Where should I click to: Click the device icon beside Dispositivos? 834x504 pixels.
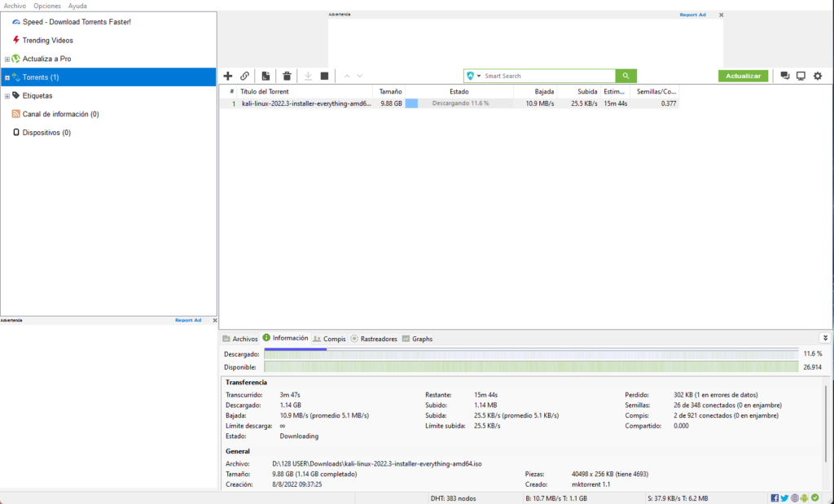tap(16, 133)
